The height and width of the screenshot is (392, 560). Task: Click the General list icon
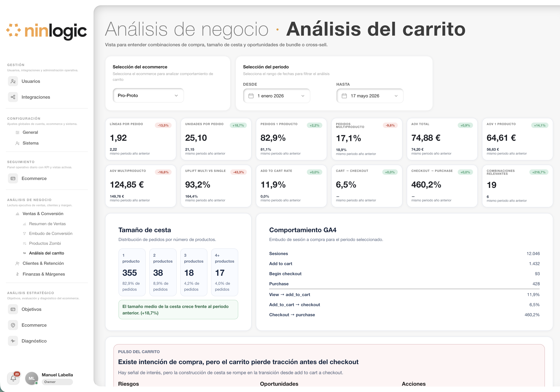pos(17,132)
